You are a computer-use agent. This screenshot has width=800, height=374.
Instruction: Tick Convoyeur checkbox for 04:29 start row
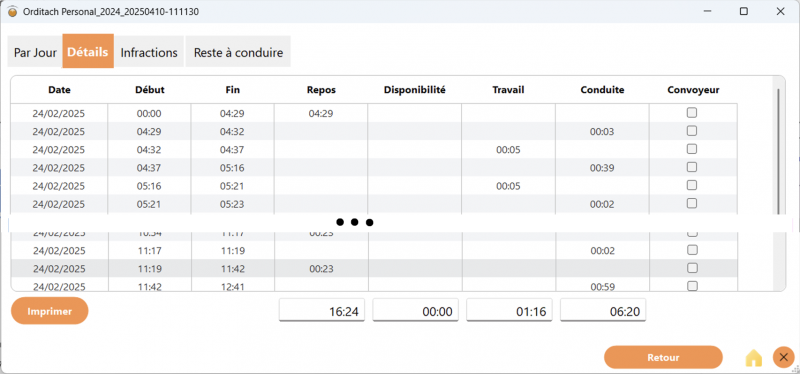(x=692, y=131)
